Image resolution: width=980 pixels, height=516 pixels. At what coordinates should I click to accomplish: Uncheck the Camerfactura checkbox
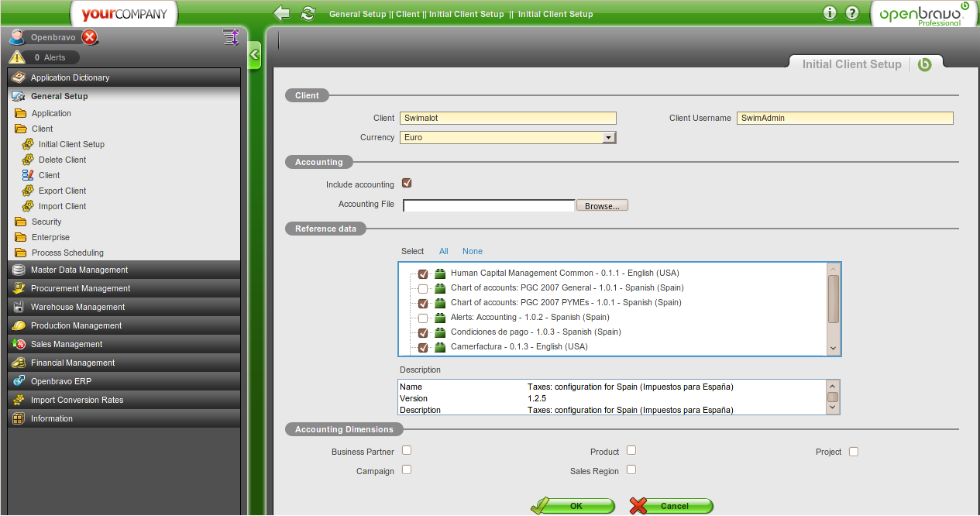pyautogui.click(x=423, y=347)
